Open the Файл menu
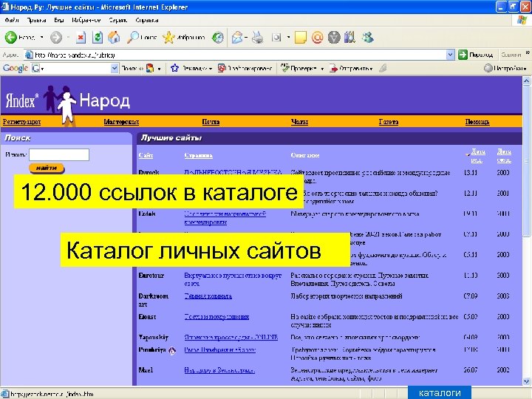The width and height of the screenshot is (532, 399). (x=12, y=20)
